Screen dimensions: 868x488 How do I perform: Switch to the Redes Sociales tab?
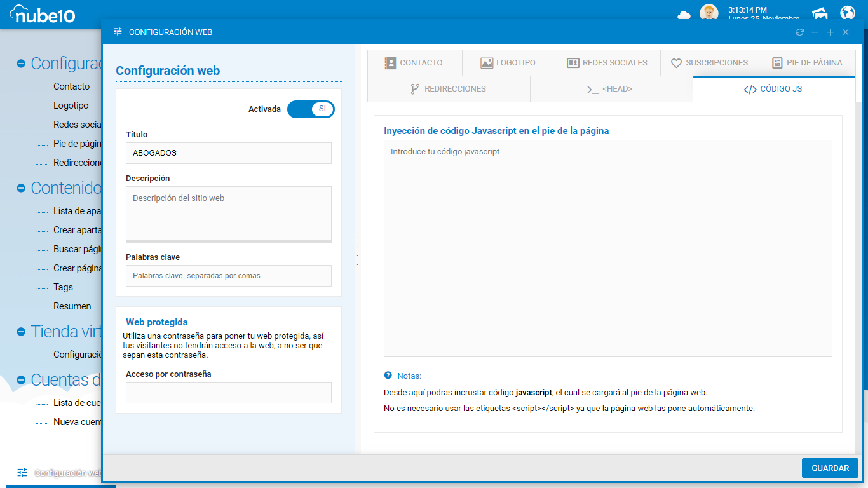point(607,63)
